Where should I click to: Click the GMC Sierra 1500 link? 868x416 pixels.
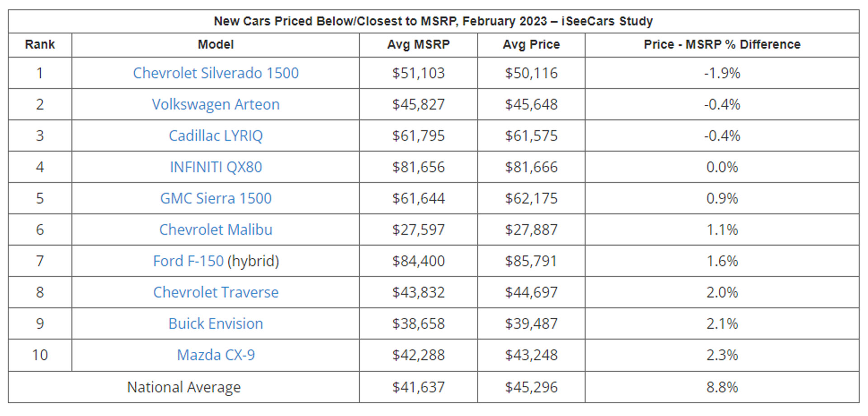coord(216,198)
